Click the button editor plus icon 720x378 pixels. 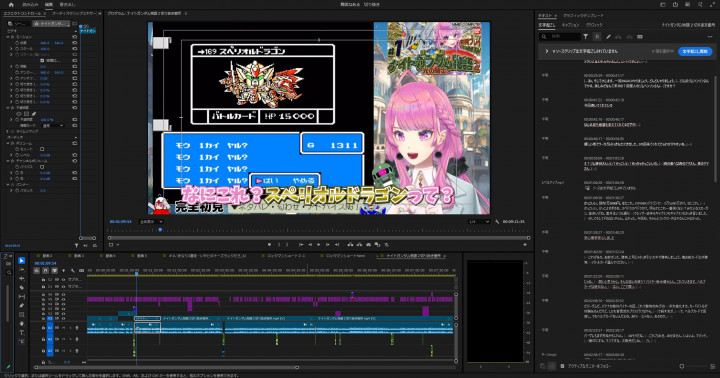click(x=525, y=245)
